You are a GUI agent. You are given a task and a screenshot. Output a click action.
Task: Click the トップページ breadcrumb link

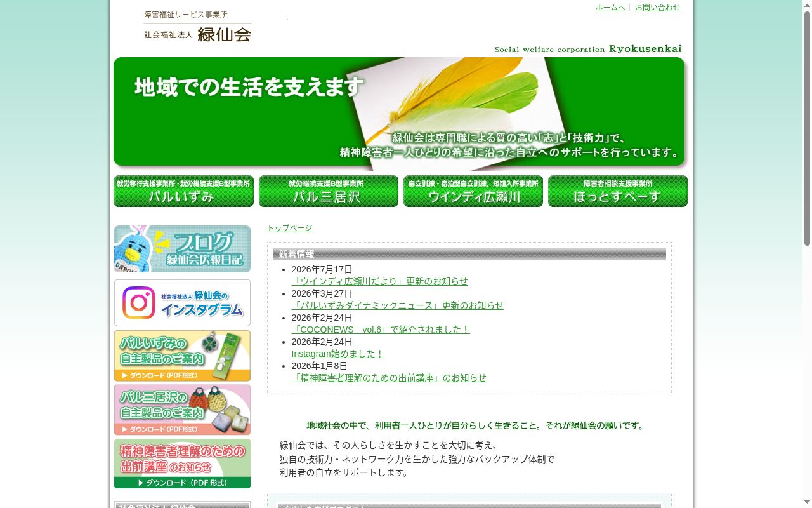click(289, 228)
